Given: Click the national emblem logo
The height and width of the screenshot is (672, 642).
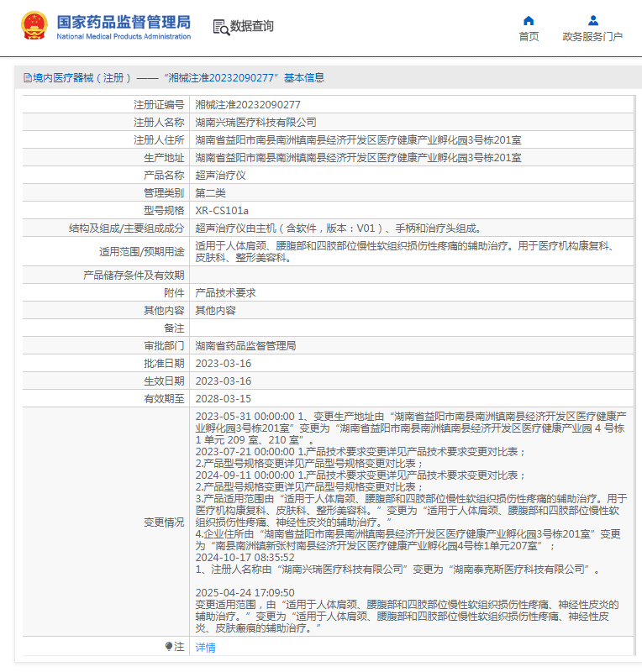Looking at the screenshot, I should [34, 26].
